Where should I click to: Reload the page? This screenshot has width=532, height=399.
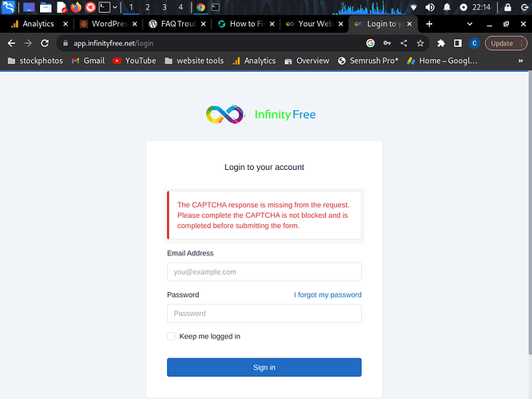click(46, 43)
